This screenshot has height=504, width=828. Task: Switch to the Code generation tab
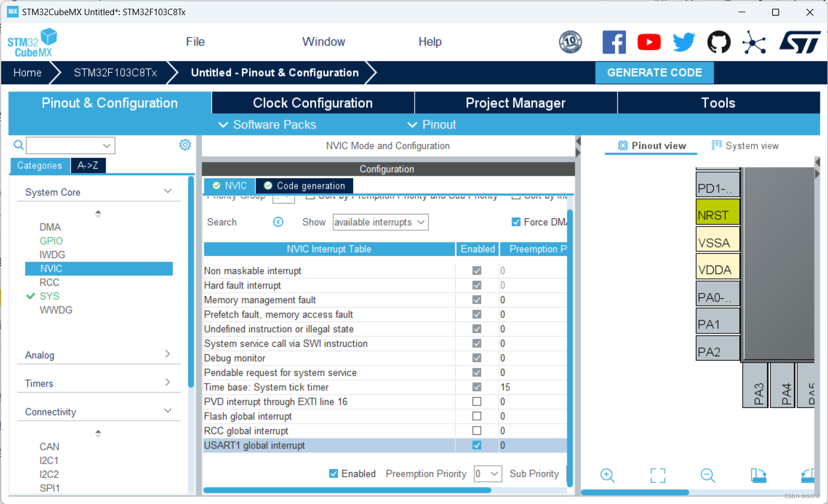pos(304,186)
